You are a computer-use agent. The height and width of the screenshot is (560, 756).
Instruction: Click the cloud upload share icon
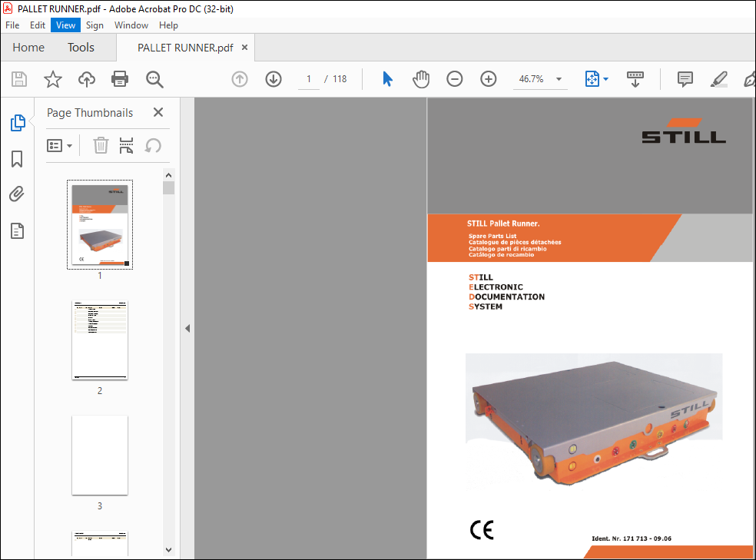(87, 79)
